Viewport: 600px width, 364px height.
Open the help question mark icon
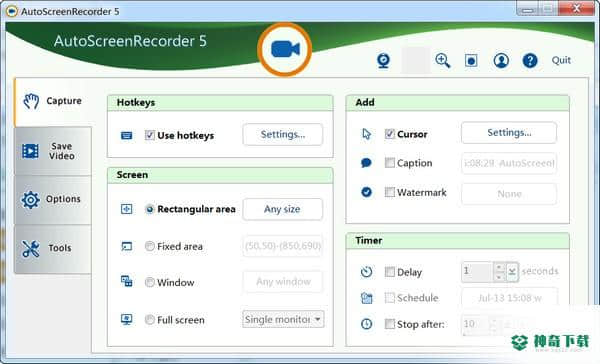click(530, 60)
